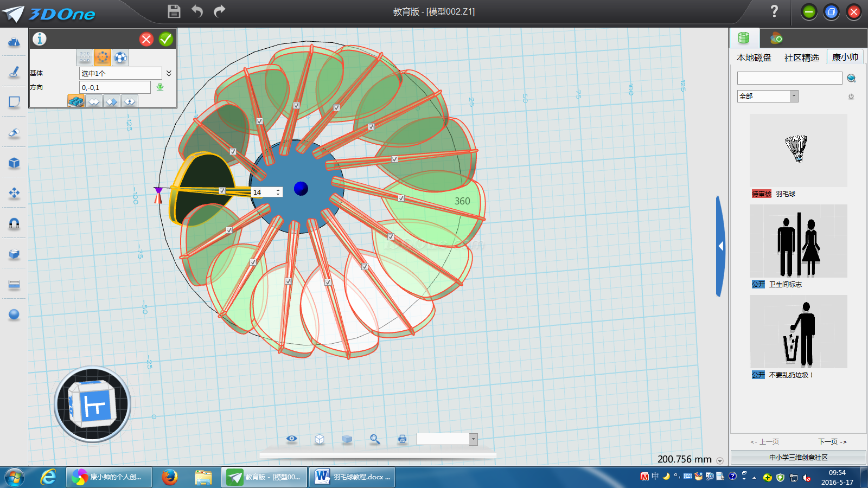Confirm the array with the green checkmark
The image size is (868, 488).
pyautogui.click(x=166, y=39)
